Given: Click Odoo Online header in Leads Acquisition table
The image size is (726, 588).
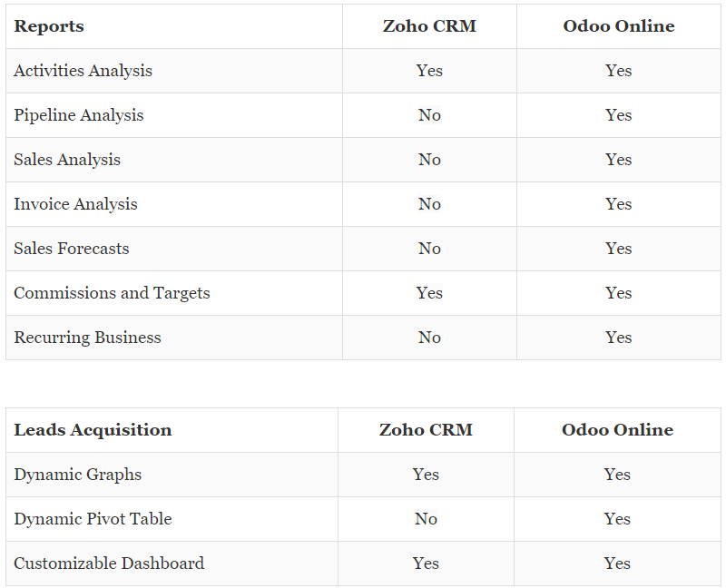Looking at the screenshot, I should (617, 430).
